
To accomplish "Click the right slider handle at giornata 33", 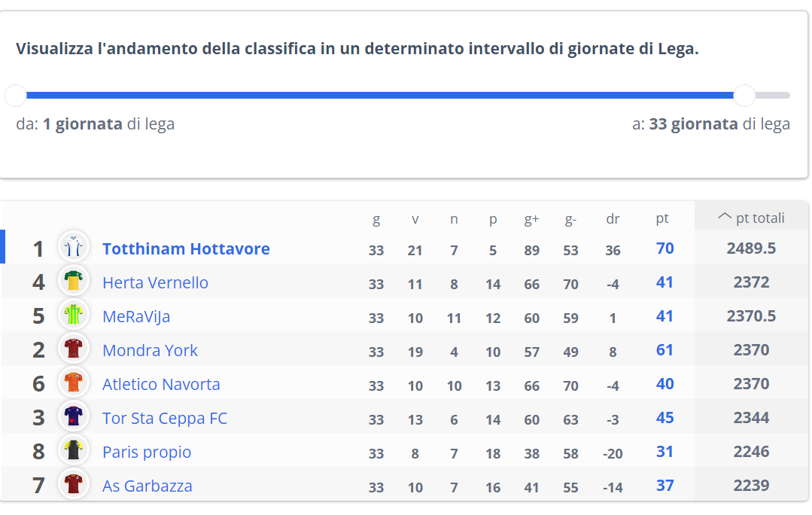I will pyautogui.click(x=744, y=96).
